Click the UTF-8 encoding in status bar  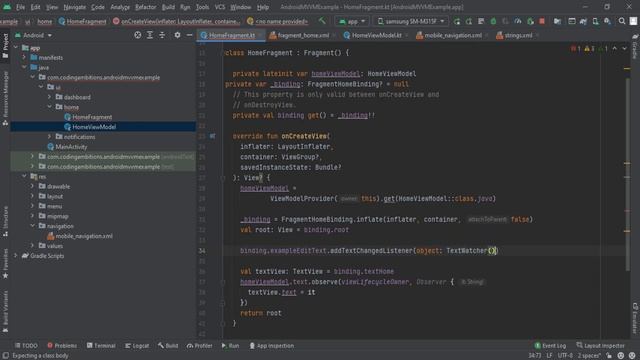point(565,356)
